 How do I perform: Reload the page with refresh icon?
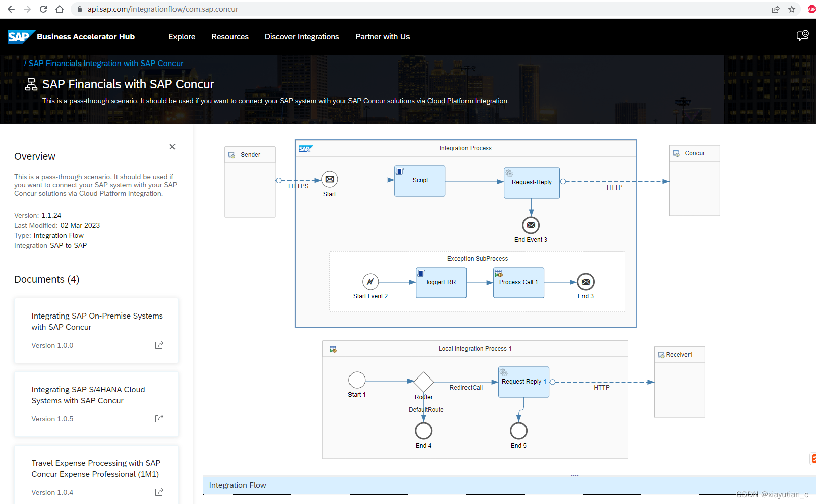[43, 9]
